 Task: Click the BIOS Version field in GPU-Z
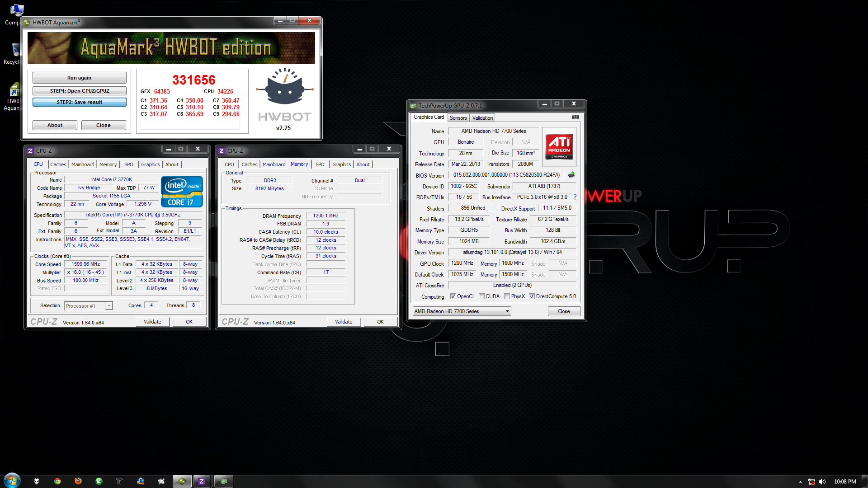click(x=506, y=175)
